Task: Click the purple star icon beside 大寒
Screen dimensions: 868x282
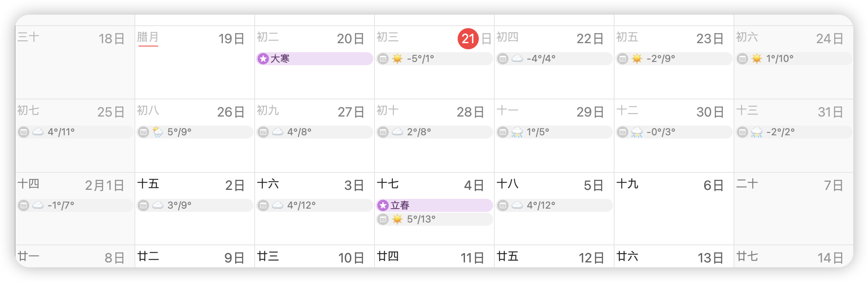Action: pyautogui.click(x=263, y=59)
